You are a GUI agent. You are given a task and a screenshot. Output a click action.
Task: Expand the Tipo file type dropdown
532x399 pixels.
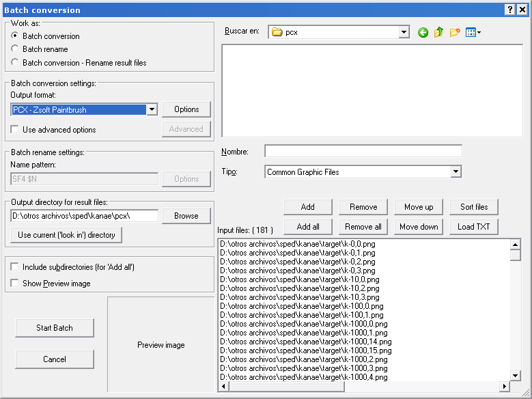click(x=456, y=172)
